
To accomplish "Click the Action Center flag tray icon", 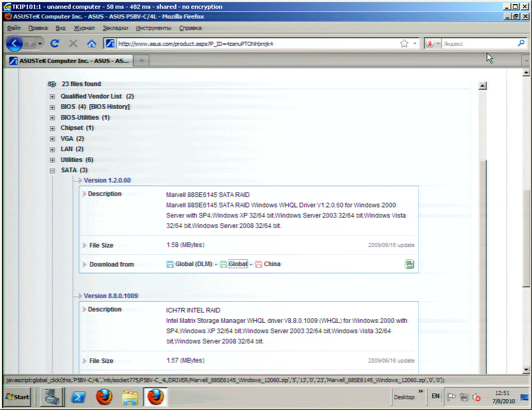I will pos(451,397).
